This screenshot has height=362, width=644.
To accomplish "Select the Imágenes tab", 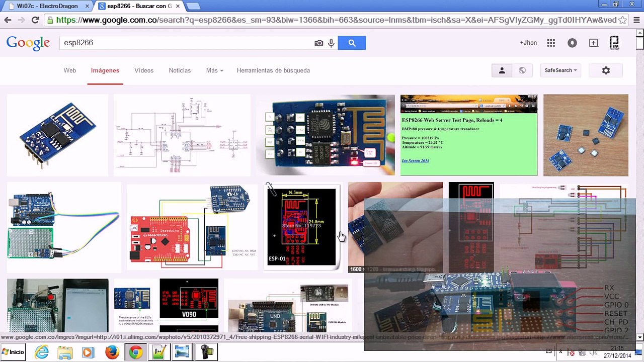I will click(105, 70).
